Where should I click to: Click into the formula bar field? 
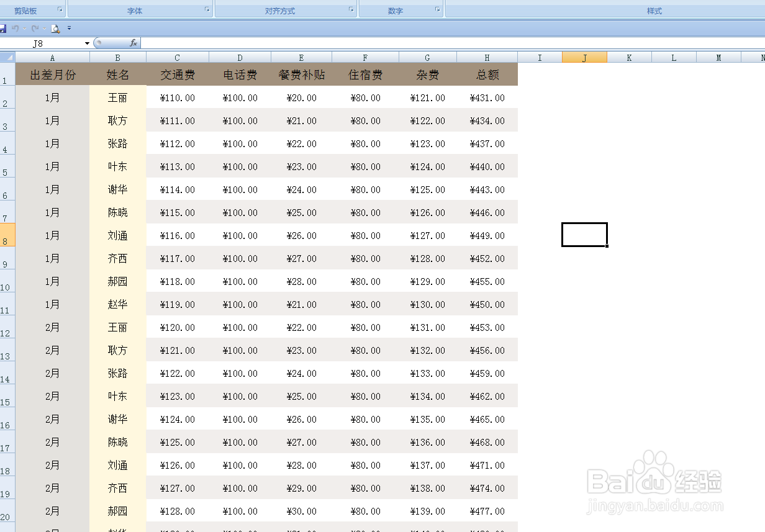[453, 43]
